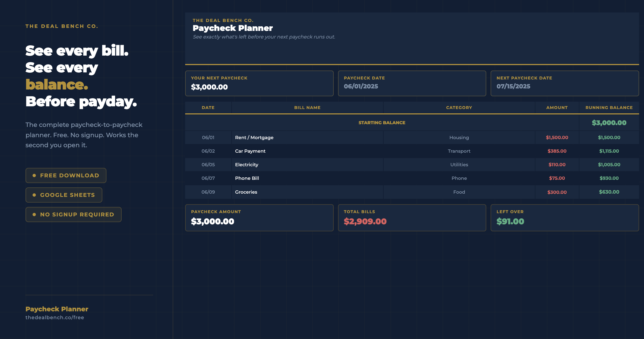This screenshot has height=339, width=644.
Task: Select the $930.00 running balance cell
Action: 609,178
